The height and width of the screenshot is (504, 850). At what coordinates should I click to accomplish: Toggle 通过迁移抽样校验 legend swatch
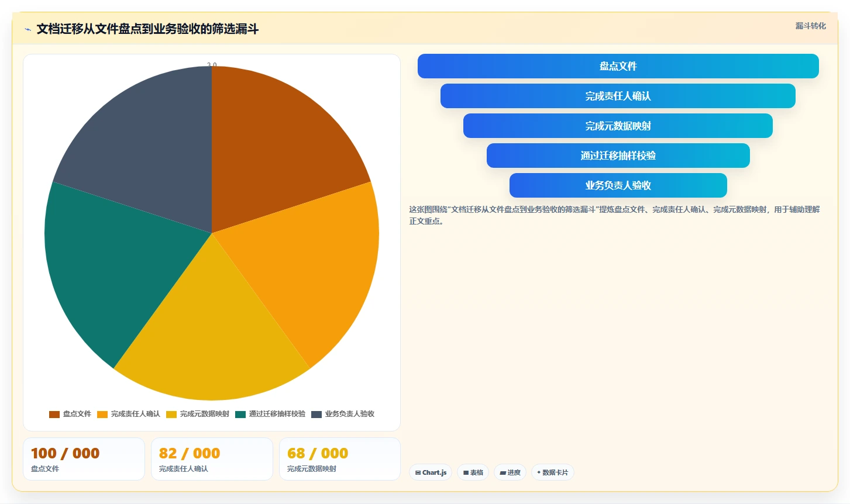pyautogui.click(x=240, y=414)
